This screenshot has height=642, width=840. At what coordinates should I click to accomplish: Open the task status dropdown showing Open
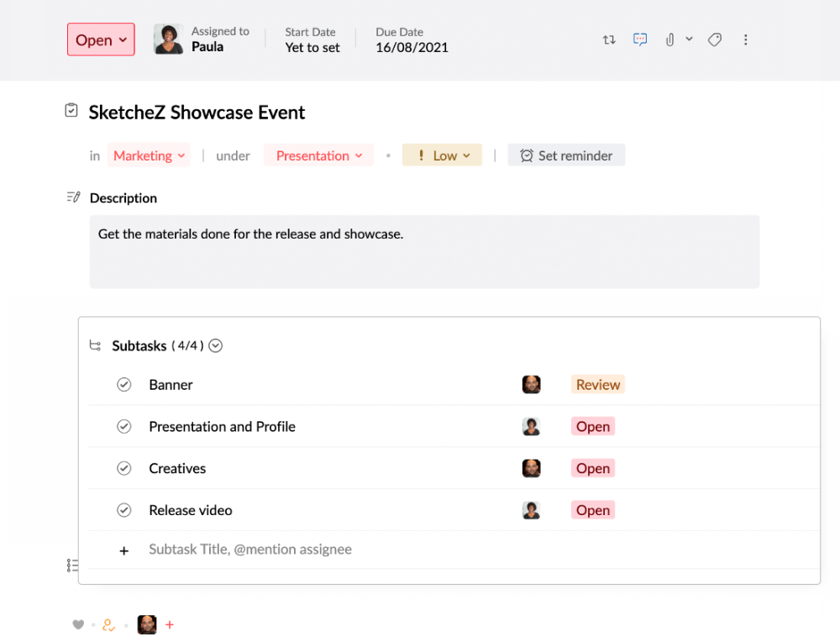[101, 39]
